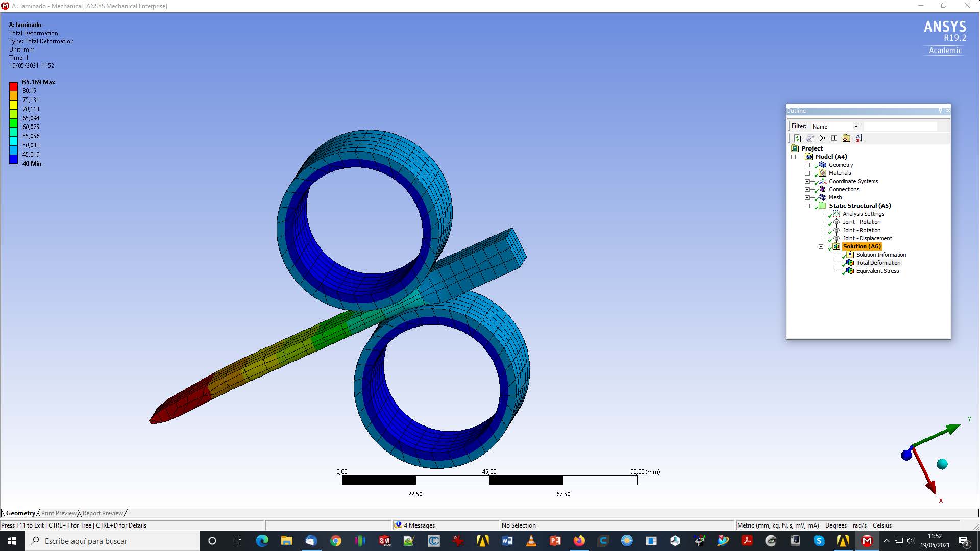Toggle alphabetical A-Z sorting of the tree
This screenshot has width=980, height=551.
[x=859, y=138]
